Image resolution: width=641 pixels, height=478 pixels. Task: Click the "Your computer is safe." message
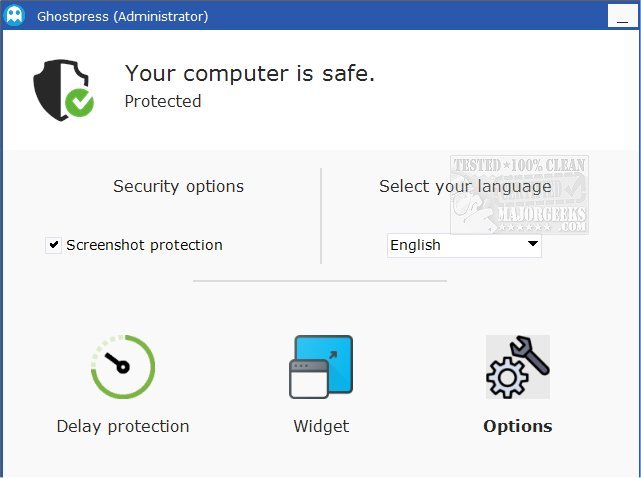pyautogui.click(x=249, y=73)
